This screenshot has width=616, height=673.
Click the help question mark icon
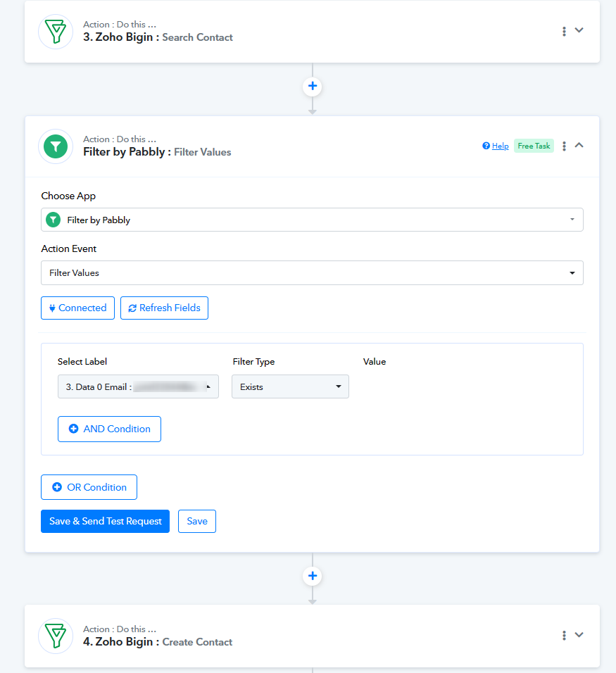click(486, 146)
